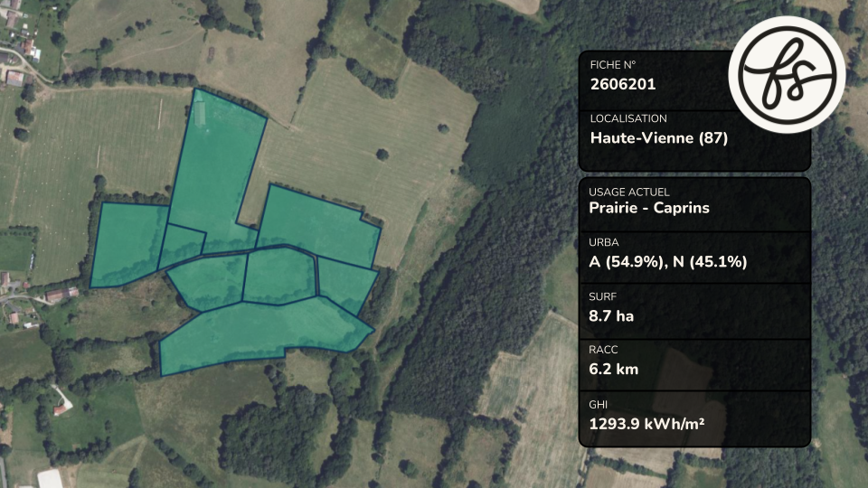868x488 pixels.
Task: Click the LOCALISATION label
Action: click(628, 118)
